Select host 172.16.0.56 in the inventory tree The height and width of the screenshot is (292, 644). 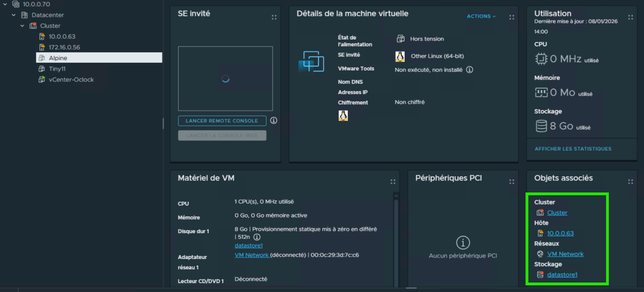pos(64,47)
